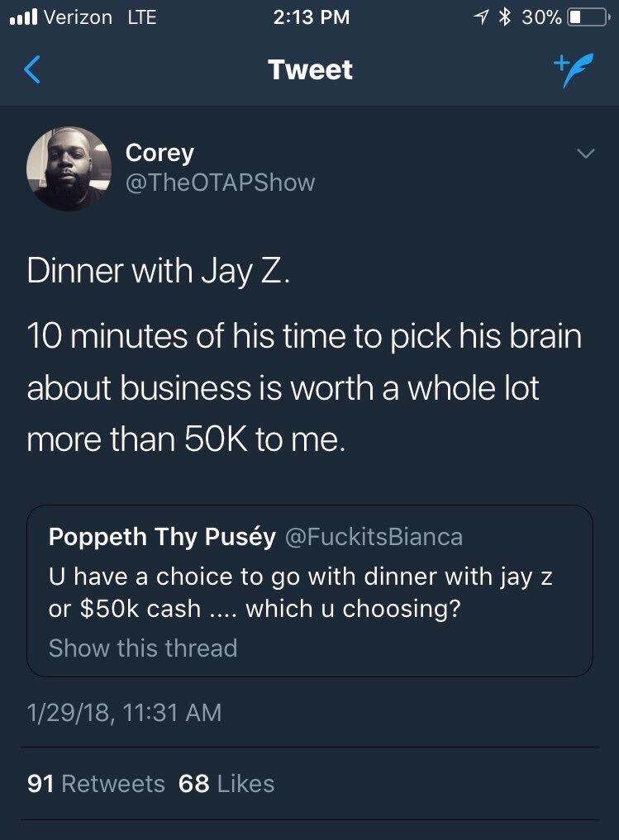
Task: Open the @TheOTAPShow handle
Action: 220,182
